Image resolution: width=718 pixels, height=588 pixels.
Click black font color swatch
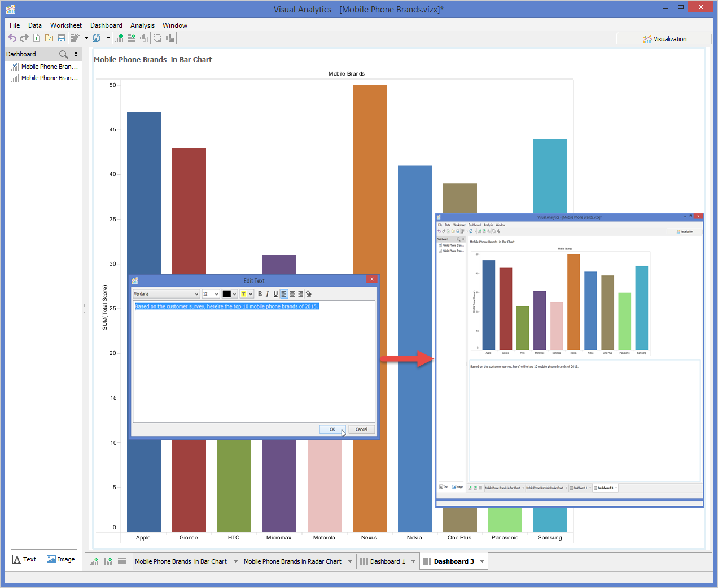pos(226,294)
